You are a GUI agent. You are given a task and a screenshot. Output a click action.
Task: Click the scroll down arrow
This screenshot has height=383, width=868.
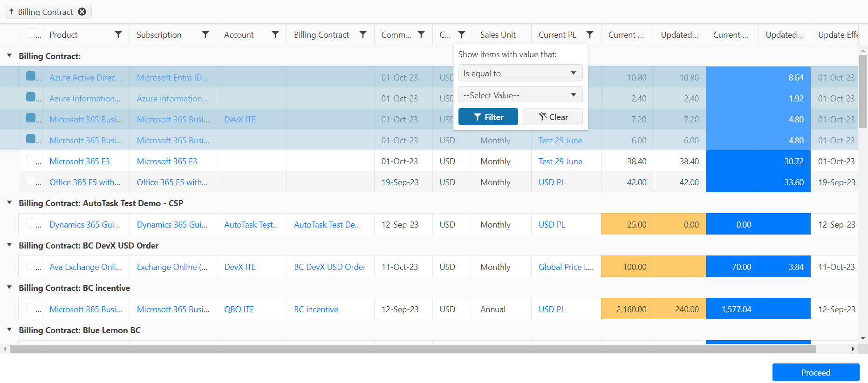coord(863,338)
